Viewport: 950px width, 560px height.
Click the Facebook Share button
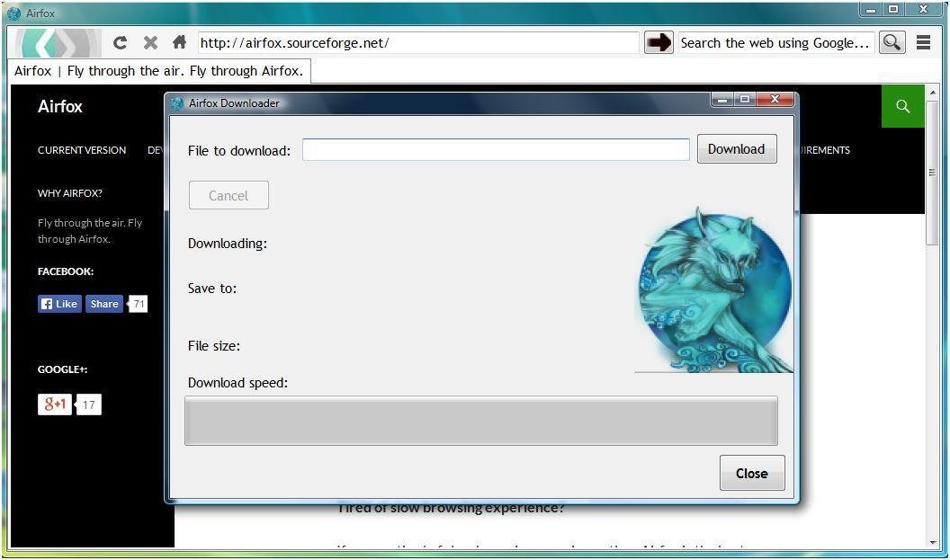(104, 304)
